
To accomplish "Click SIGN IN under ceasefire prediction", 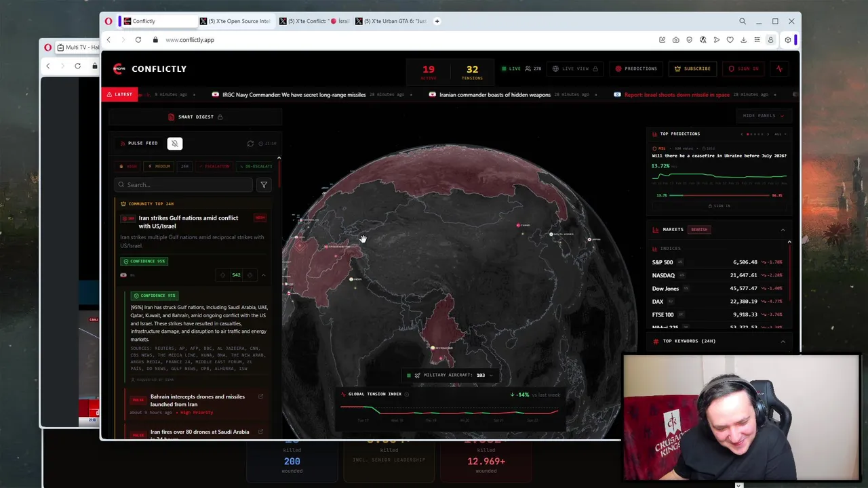I will 719,206.
